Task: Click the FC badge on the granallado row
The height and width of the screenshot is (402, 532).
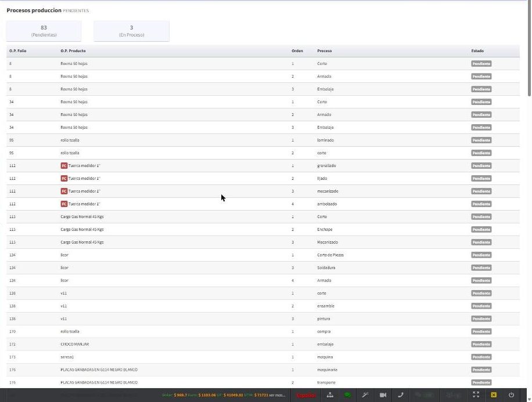Action: point(64,166)
